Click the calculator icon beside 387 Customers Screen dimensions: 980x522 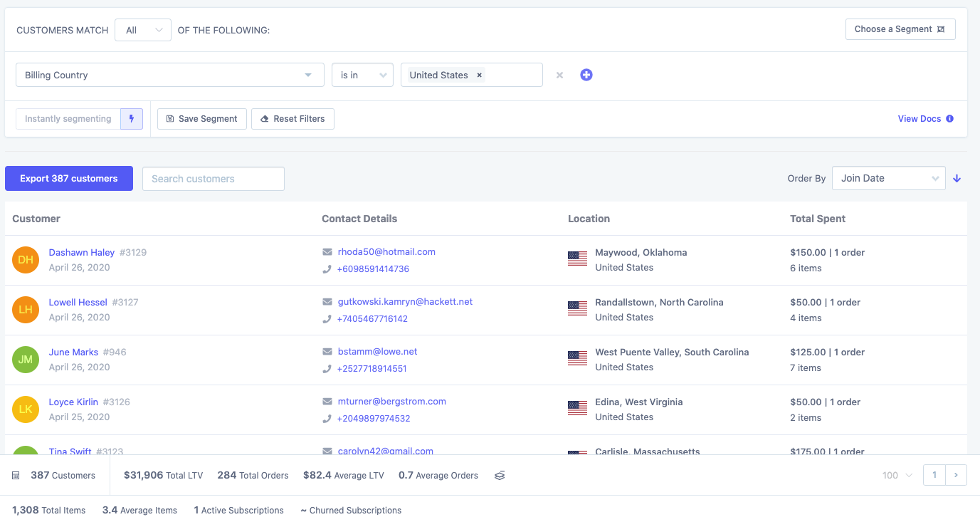(x=16, y=476)
